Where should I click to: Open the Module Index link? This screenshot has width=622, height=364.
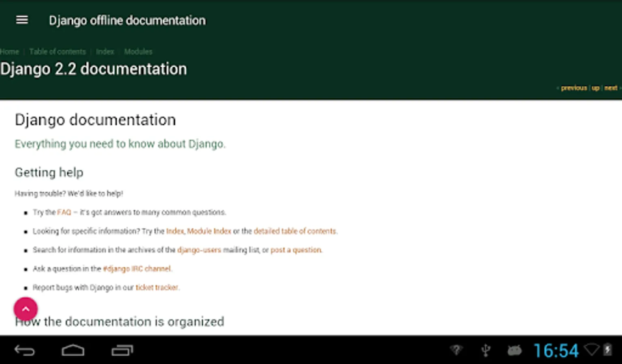(x=209, y=231)
